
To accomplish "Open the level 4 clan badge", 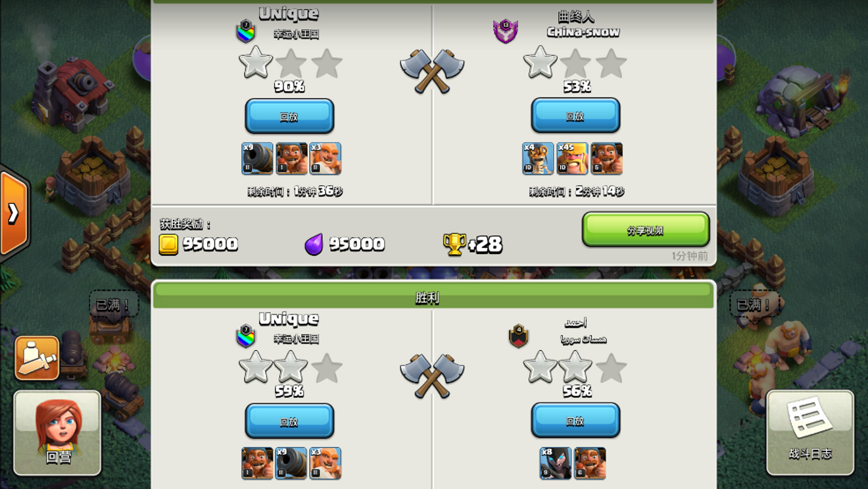I will 518,336.
